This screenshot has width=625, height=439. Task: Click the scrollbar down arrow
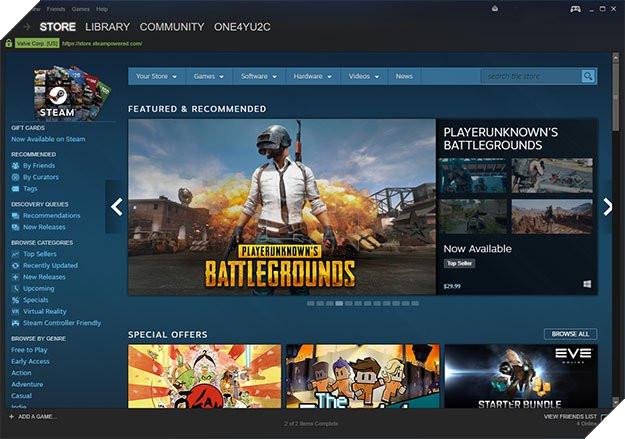pyautogui.click(x=616, y=403)
